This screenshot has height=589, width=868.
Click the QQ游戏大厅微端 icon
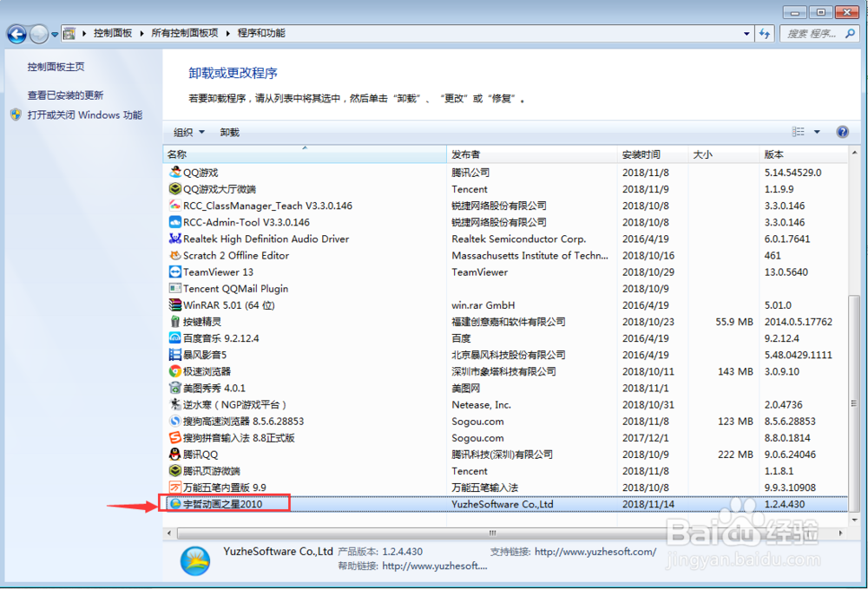(x=175, y=188)
